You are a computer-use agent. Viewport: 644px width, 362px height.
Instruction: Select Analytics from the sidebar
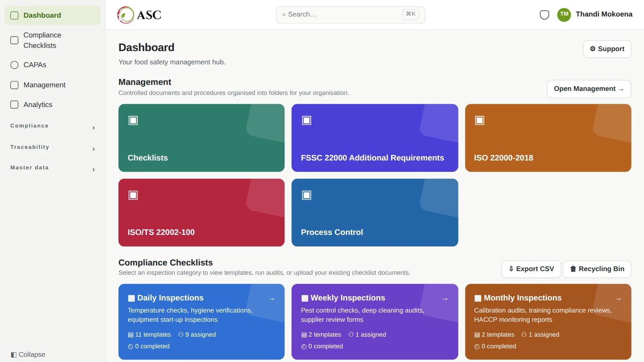click(53, 105)
